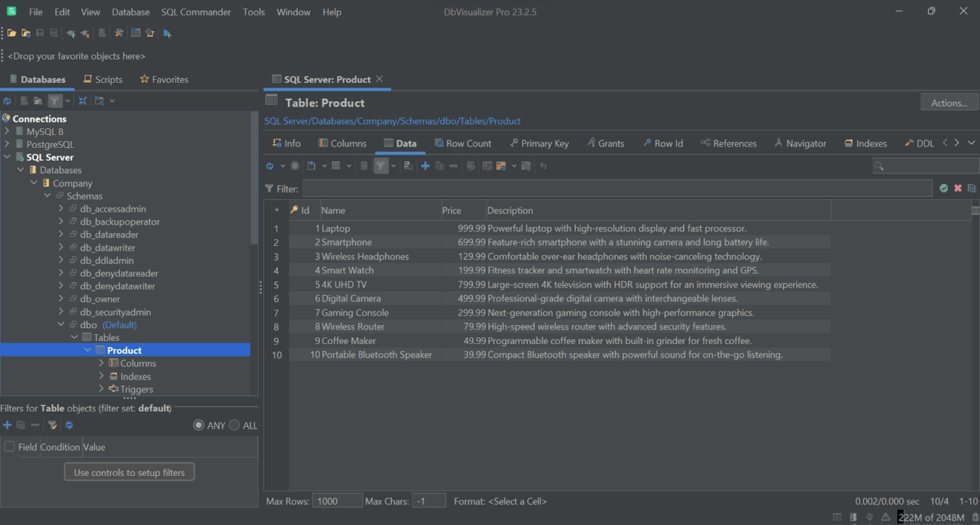Select the ALL filter radio button
The width and height of the screenshot is (980, 525).
coord(234,425)
